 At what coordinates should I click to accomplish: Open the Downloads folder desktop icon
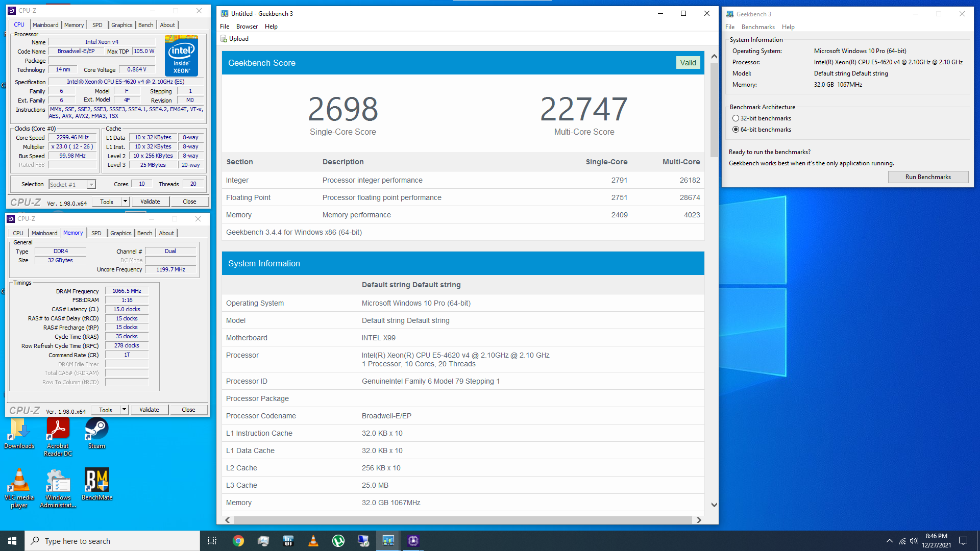pyautogui.click(x=19, y=434)
